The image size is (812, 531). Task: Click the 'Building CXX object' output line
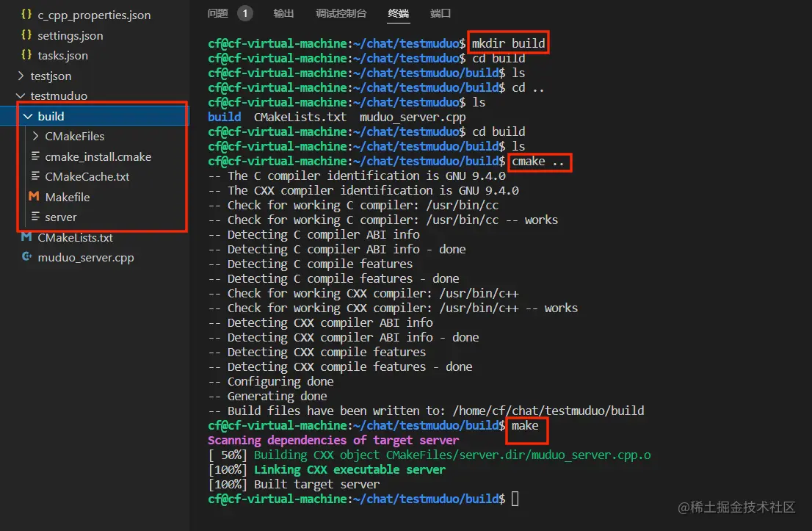[x=429, y=455]
